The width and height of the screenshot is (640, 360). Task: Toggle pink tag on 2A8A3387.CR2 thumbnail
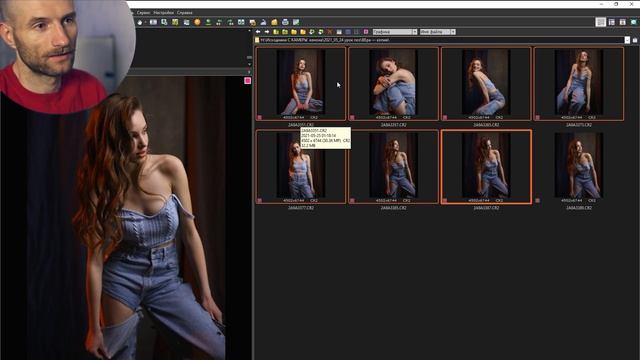(445, 201)
